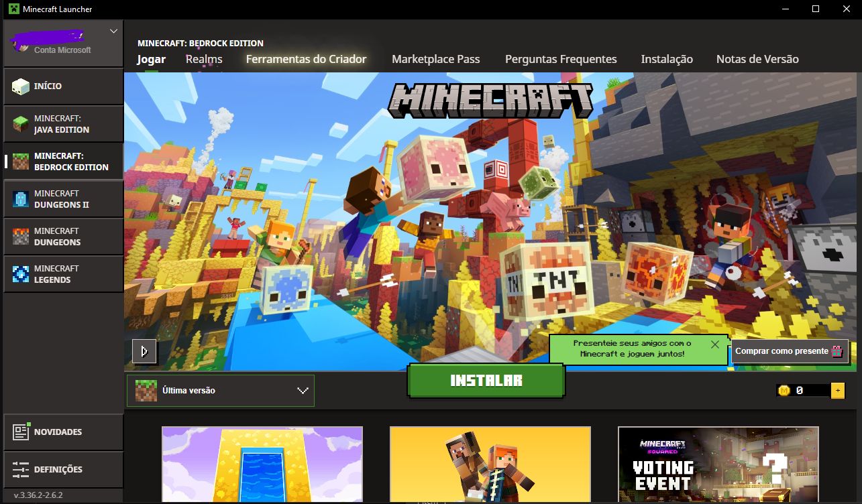Select the Java Edition grass block icon

tap(21, 124)
